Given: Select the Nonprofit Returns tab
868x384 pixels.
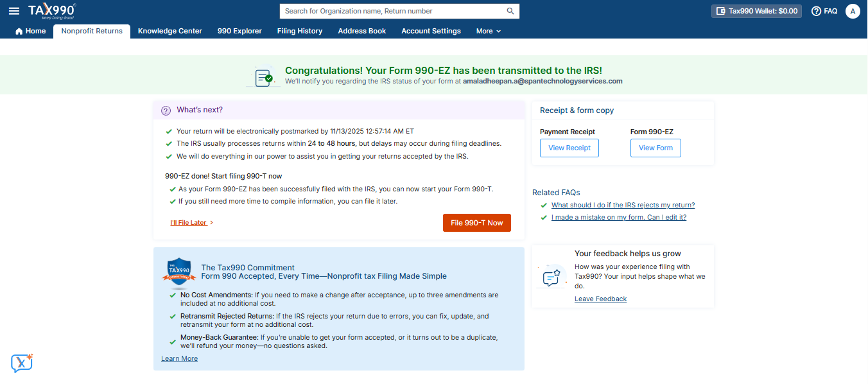Looking at the screenshot, I should 92,31.
